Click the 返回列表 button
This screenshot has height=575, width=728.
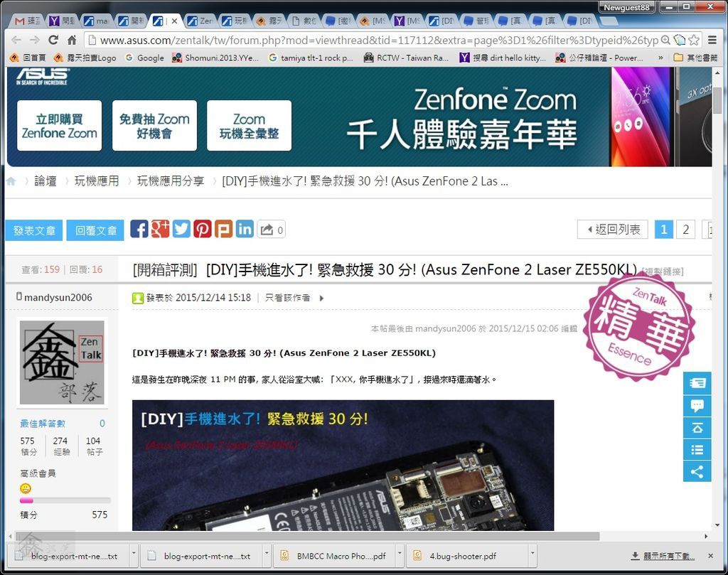tap(612, 230)
